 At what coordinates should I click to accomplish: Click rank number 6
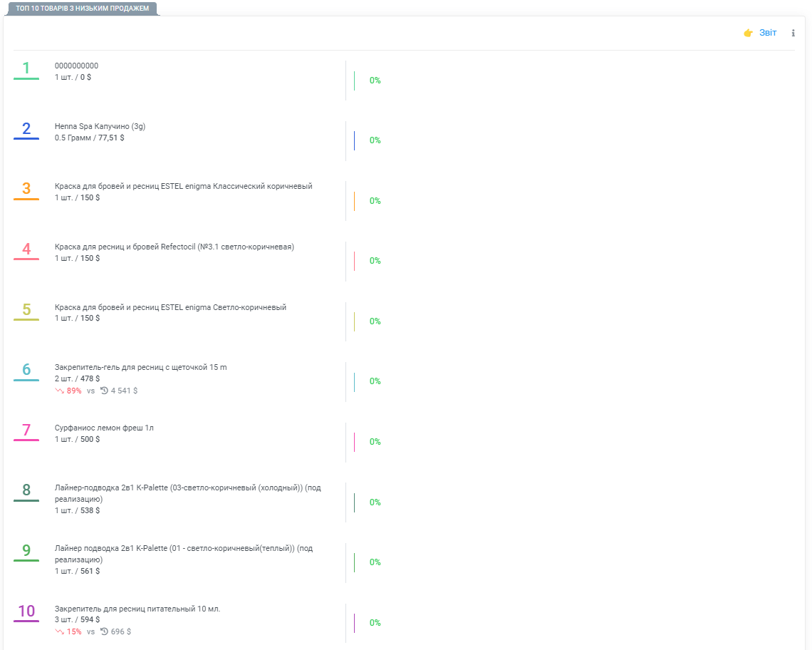pyautogui.click(x=26, y=370)
